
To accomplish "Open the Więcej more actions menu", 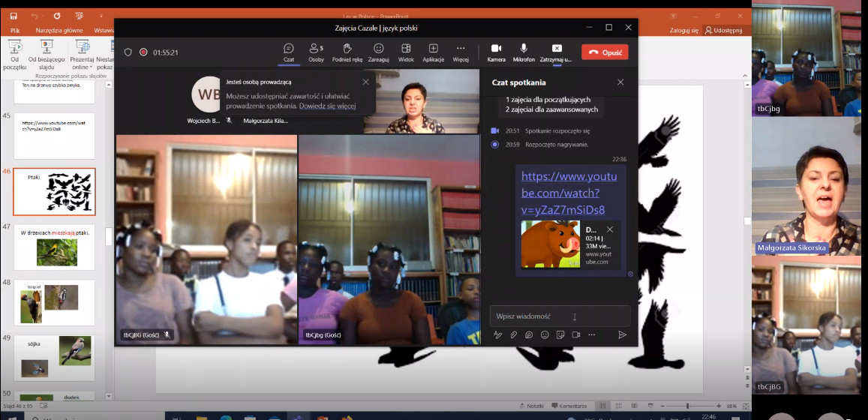I will coord(461,52).
